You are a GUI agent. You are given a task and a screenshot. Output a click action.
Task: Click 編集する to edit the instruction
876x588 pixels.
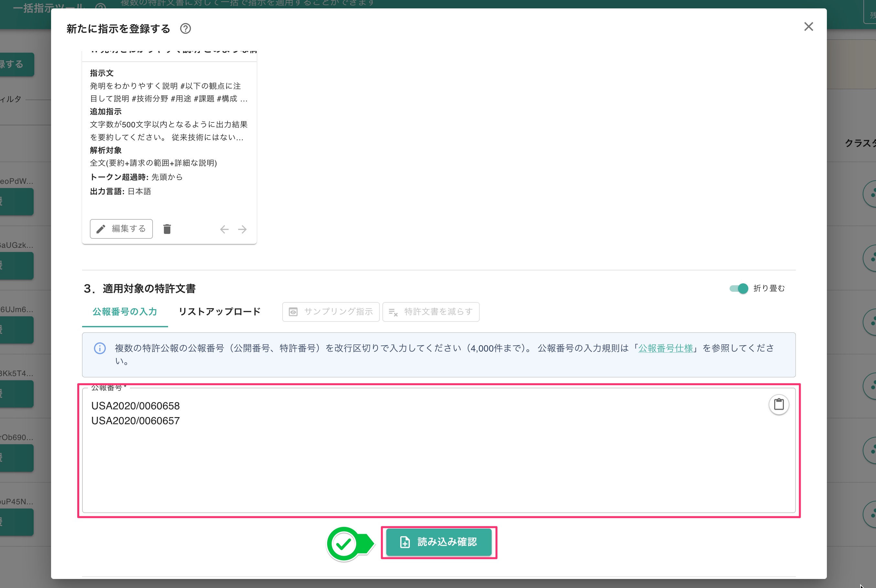click(121, 229)
